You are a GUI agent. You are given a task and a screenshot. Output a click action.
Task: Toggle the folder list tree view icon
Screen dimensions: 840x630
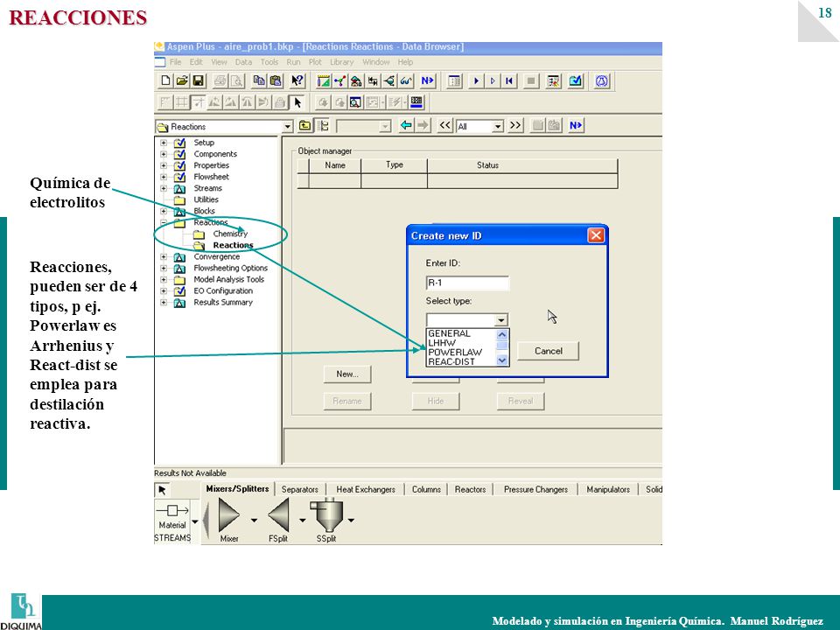323,126
